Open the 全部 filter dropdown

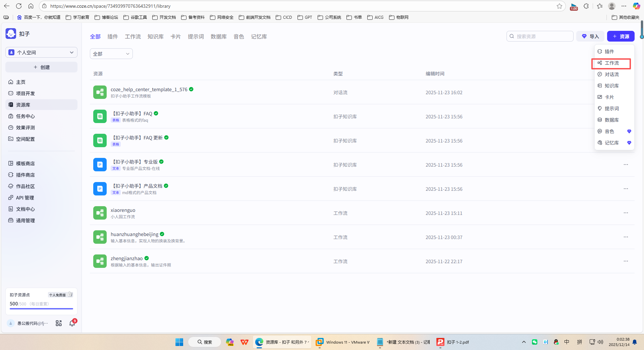(x=111, y=54)
